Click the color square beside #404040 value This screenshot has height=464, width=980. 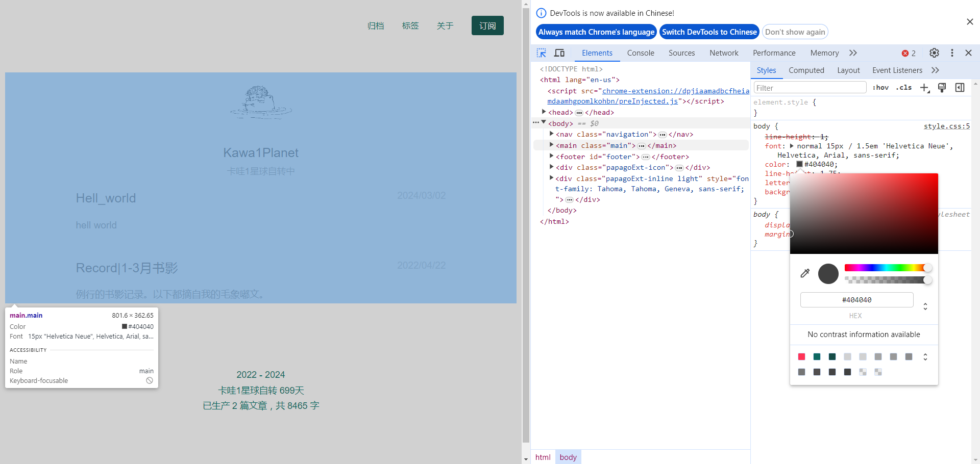pyautogui.click(x=800, y=164)
